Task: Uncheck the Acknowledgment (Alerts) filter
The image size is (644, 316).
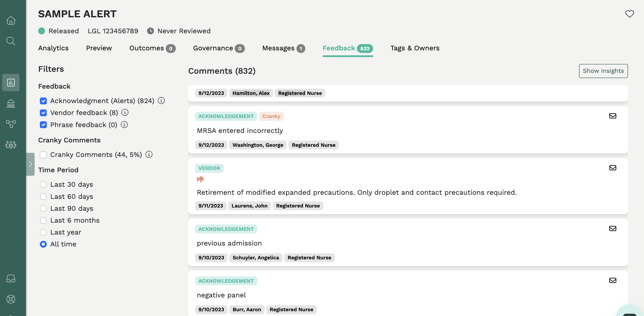Action: coord(43,101)
